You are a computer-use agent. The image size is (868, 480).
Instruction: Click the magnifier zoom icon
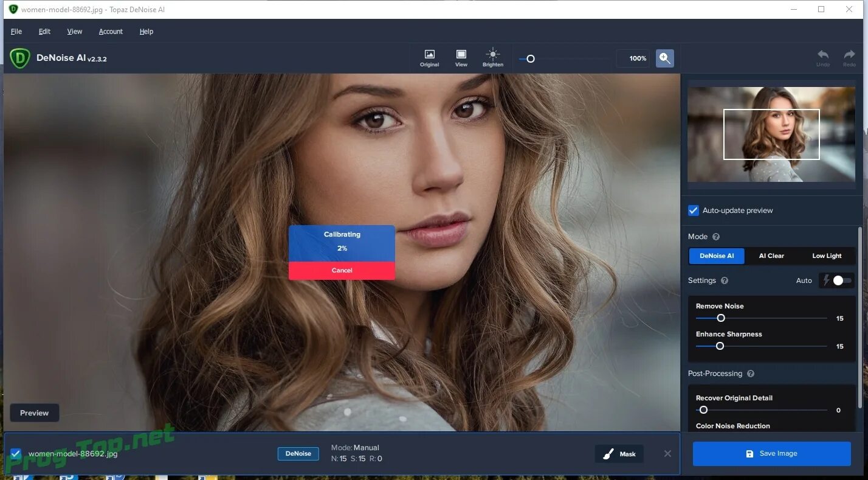(664, 58)
